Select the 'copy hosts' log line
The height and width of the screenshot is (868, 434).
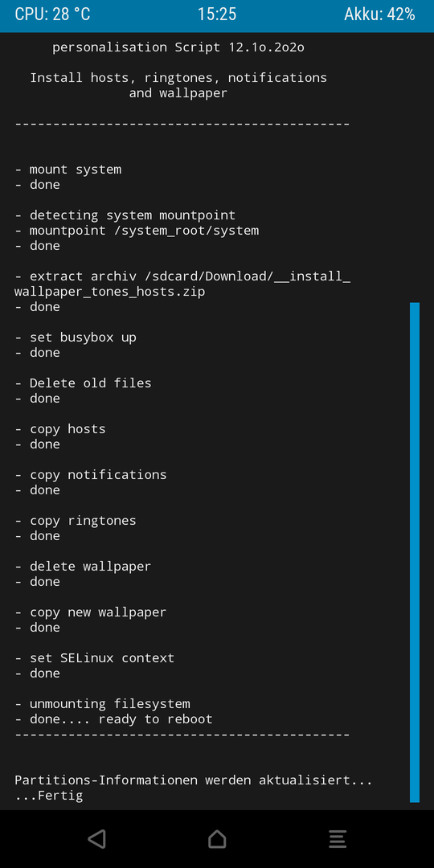tap(59, 429)
